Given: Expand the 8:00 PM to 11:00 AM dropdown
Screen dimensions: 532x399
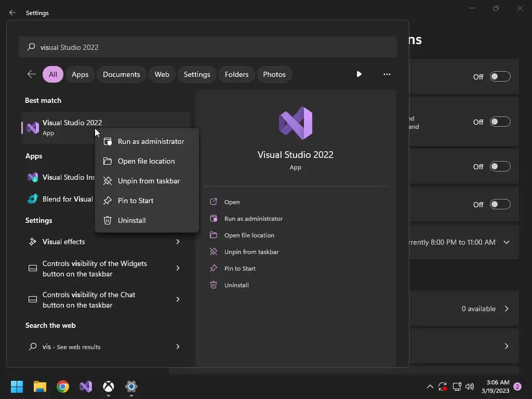Looking at the screenshot, I should [507, 242].
